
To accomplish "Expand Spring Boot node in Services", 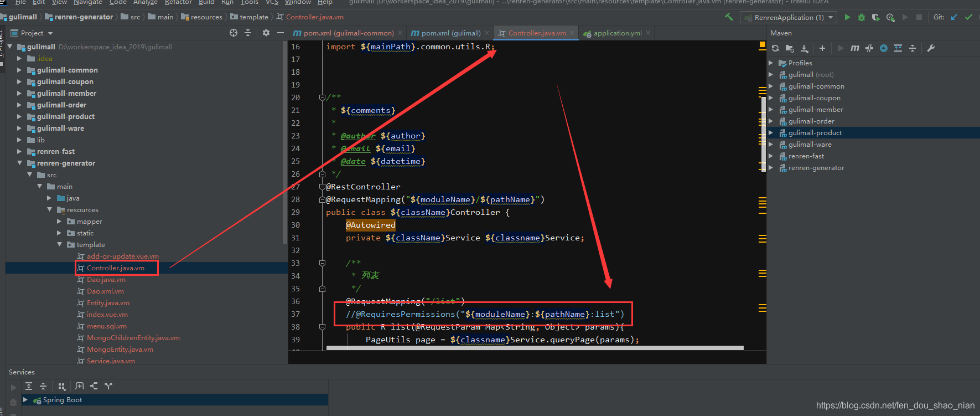I will [25, 399].
